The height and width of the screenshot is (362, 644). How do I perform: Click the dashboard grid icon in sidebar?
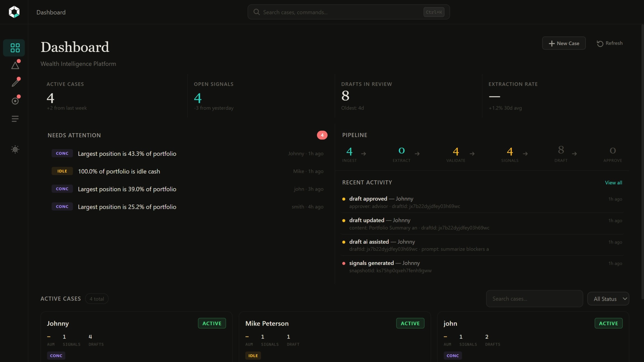tap(15, 48)
